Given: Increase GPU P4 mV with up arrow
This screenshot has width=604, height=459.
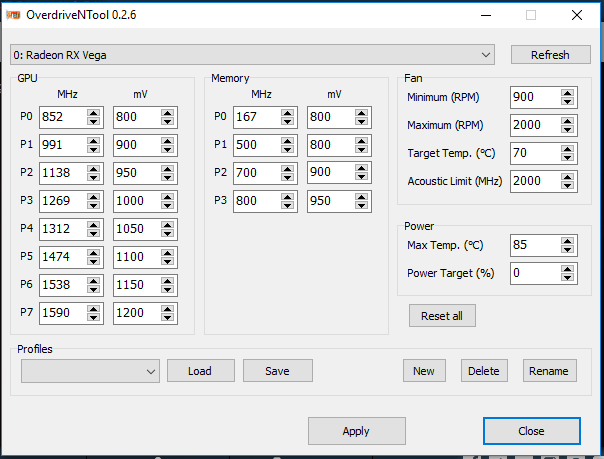Looking at the screenshot, I should (168, 225).
